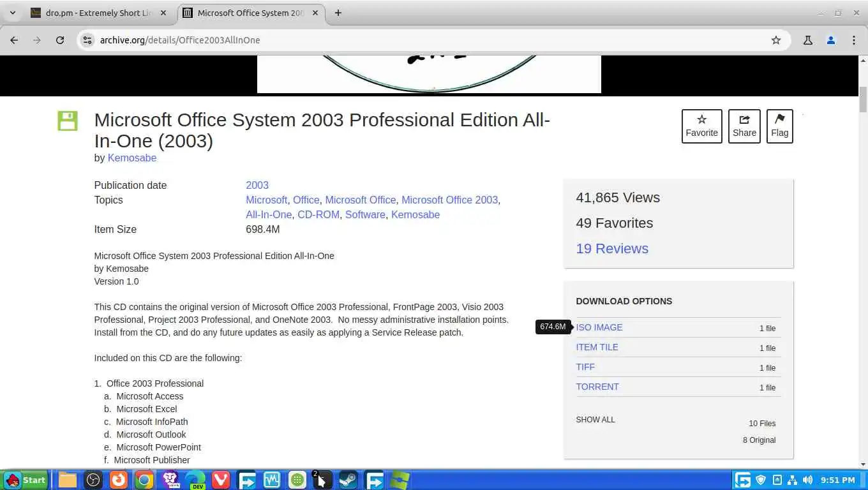The width and height of the screenshot is (868, 490).
Task: Open the CD-ROM topic link
Action: [x=318, y=214]
